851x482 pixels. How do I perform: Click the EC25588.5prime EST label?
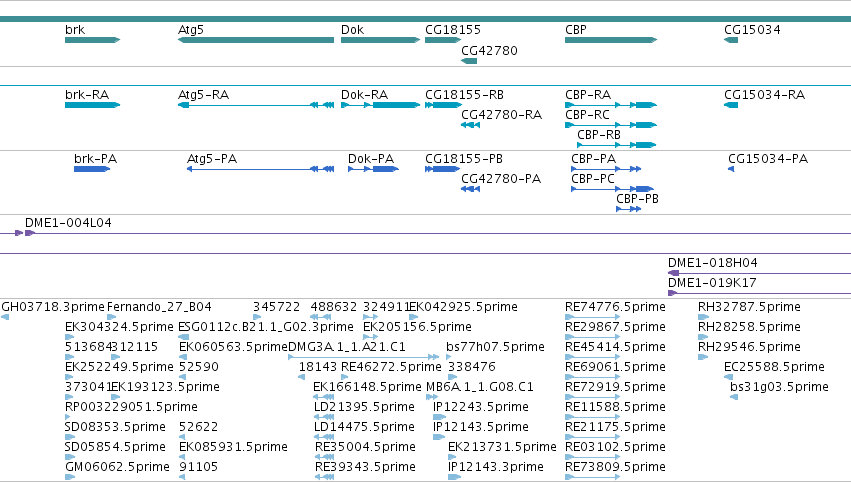tap(774, 367)
